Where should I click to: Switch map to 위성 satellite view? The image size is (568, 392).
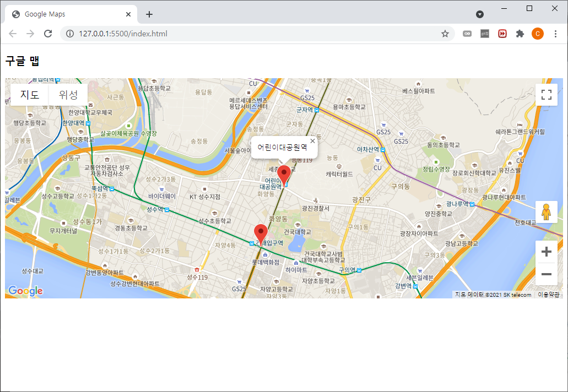(68, 95)
